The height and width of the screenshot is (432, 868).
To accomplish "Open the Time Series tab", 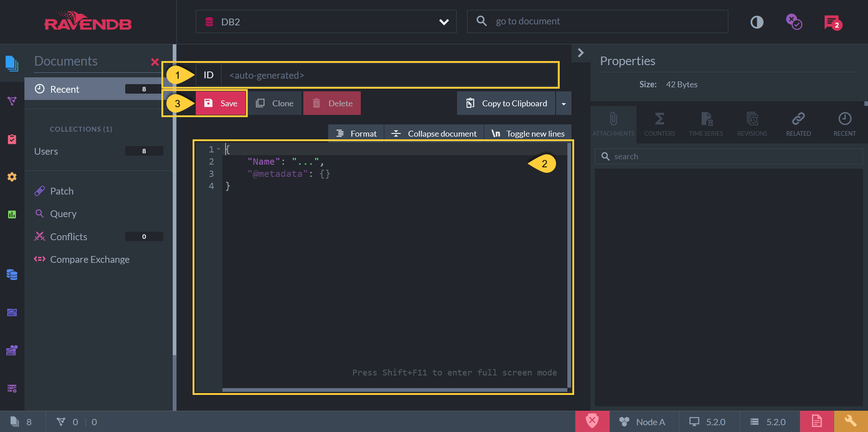I will tap(706, 124).
